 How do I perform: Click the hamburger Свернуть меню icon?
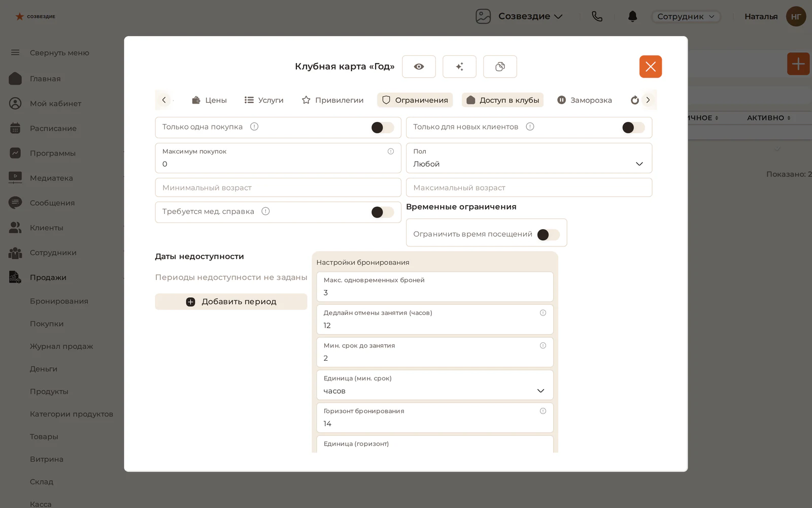15,52
